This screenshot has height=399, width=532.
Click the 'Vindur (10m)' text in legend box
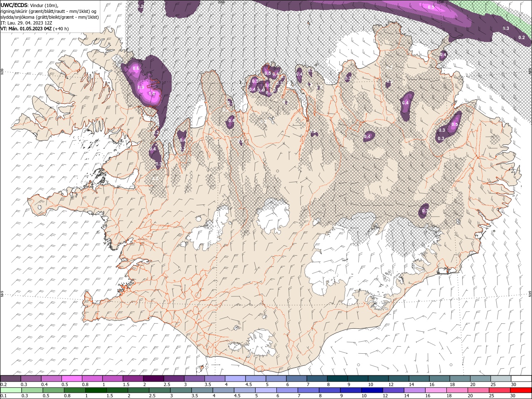[x=44, y=5]
